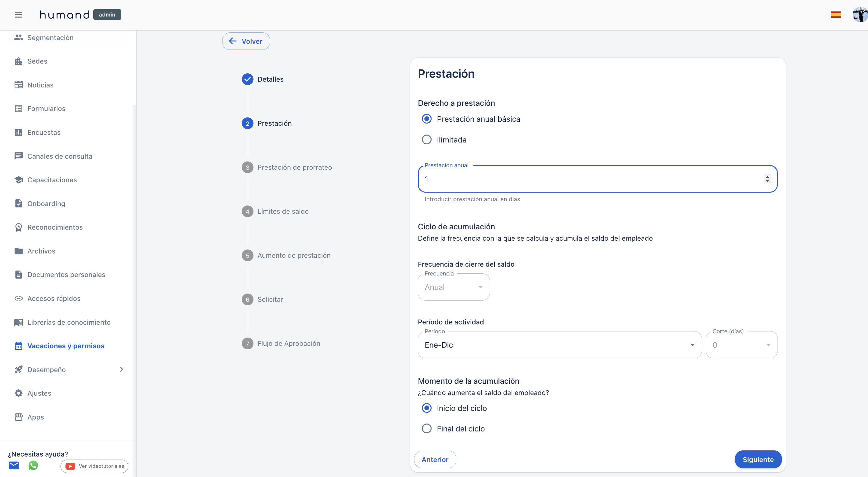Select Final del ciclo radio button
The image size is (868, 477).
427,428
